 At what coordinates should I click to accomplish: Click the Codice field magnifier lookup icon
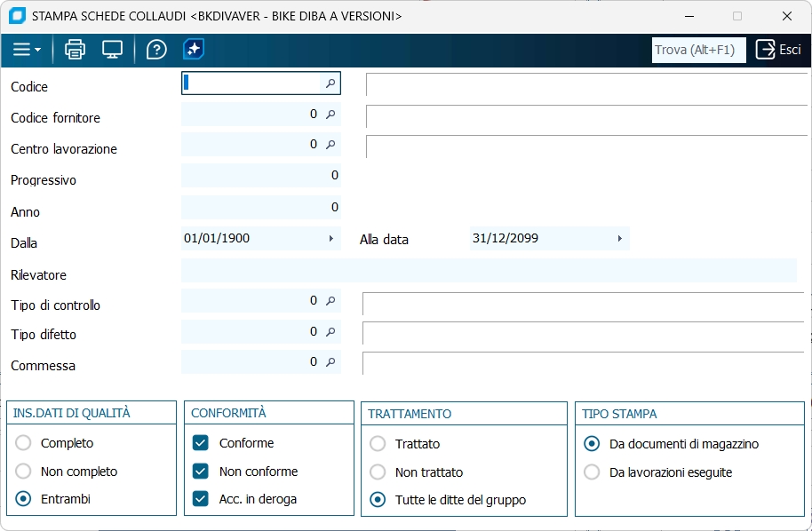pyautogui.click(x=330, y=83)
